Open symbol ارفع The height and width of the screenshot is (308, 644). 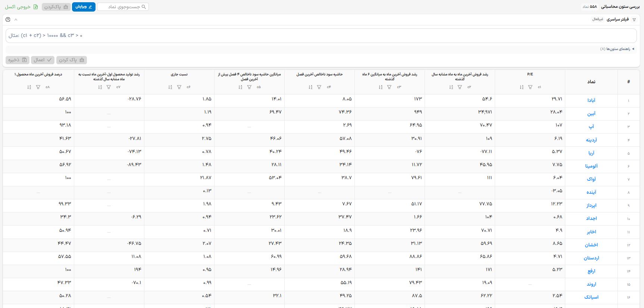tap(591, 271)
